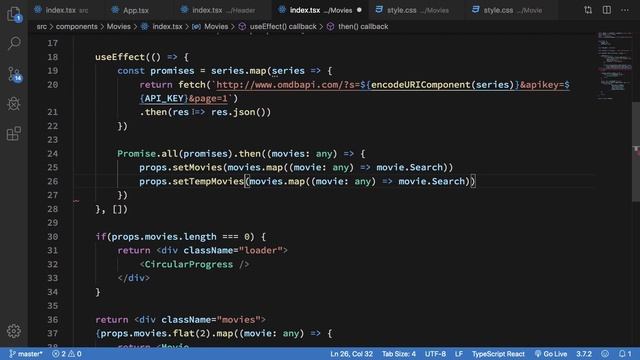Select the Movies symbol breadcrumb segment

211,27
